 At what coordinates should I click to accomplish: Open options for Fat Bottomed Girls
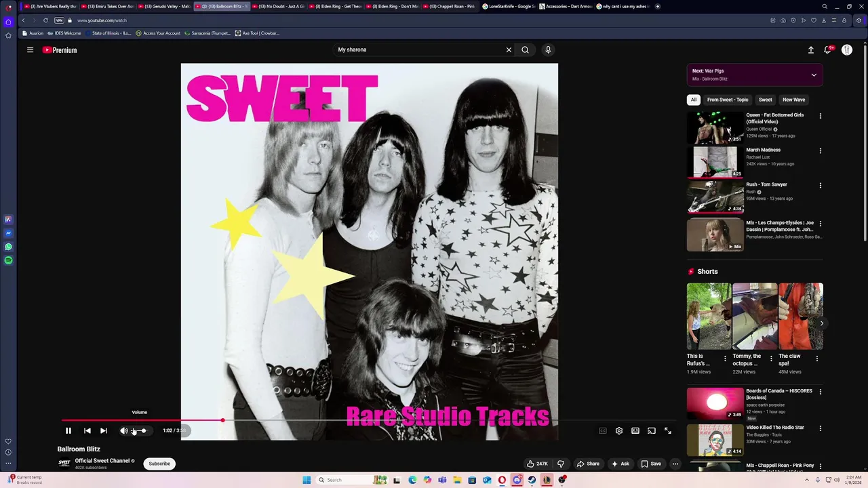pos(821,116)
